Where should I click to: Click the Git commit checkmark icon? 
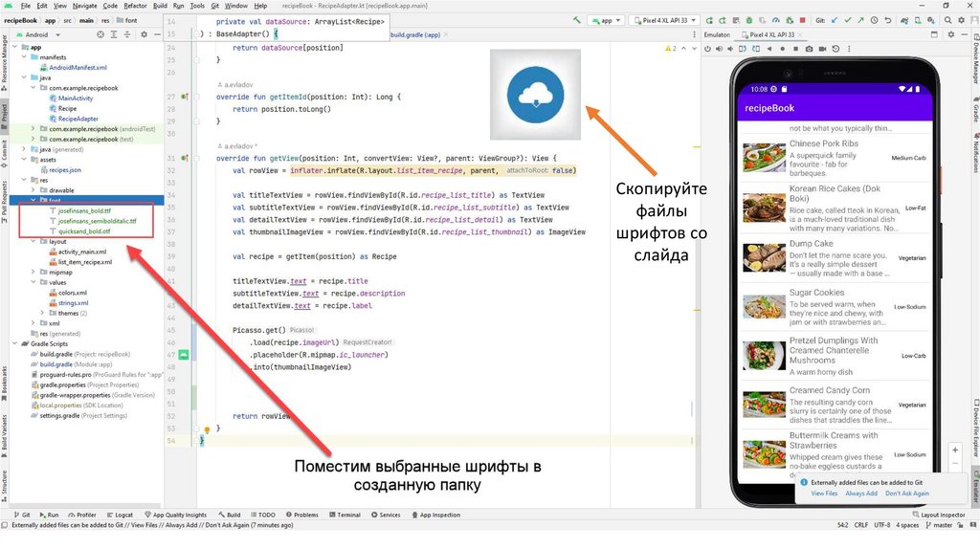(x=848, y=20)
